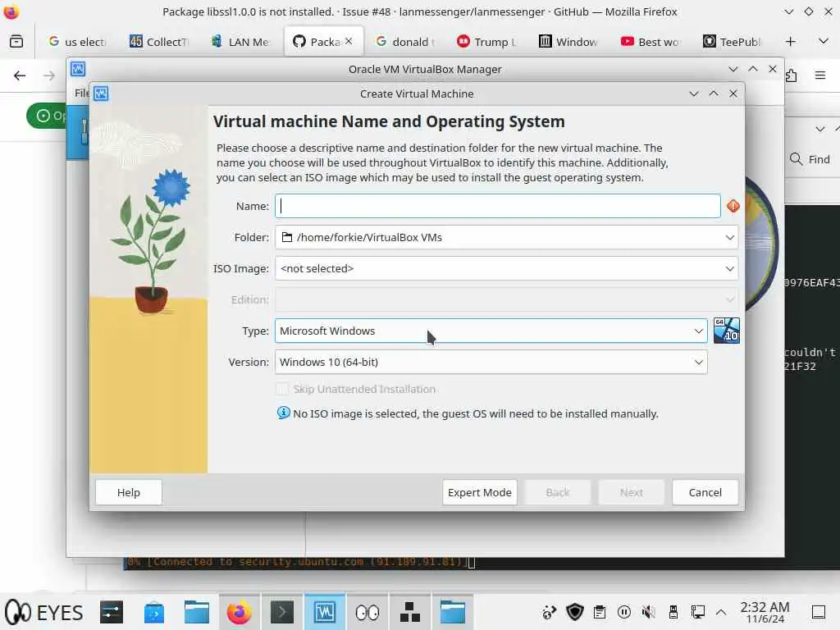Open the Type dropdown showing Microsoft Windows

tap(491, 331)
